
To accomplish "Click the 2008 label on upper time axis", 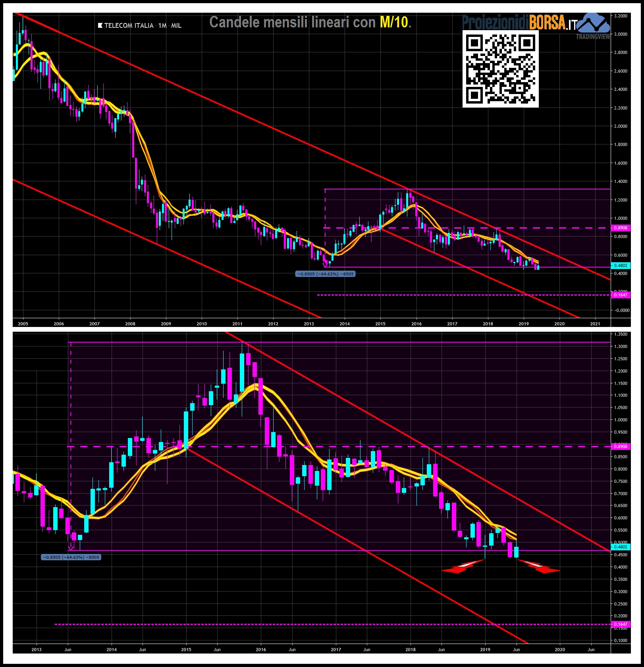I will (x=130, y=324).
